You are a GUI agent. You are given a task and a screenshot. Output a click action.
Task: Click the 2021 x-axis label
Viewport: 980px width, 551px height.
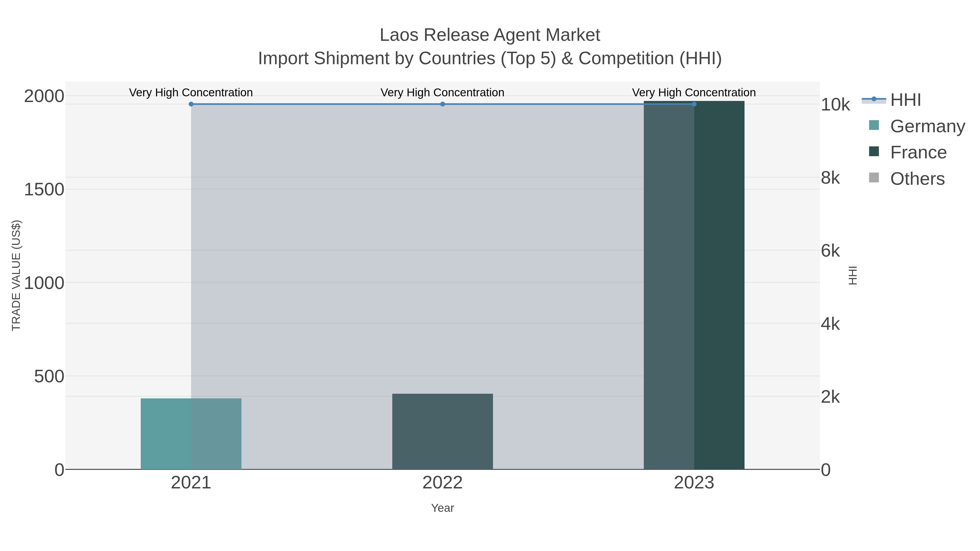[x=191, y=483]
